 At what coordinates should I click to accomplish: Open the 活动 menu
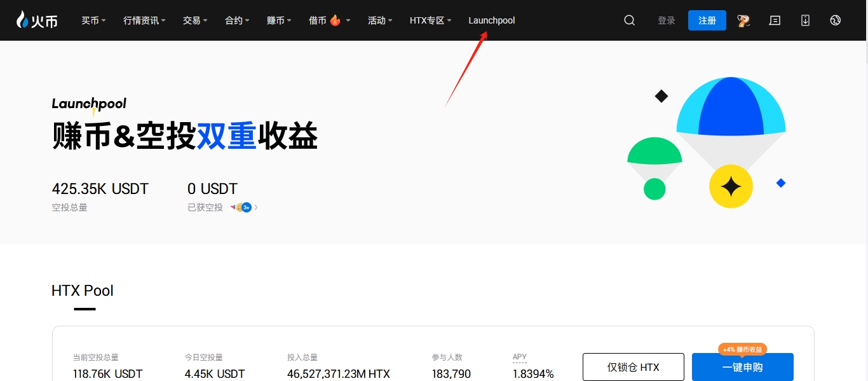tap(380, 20)
